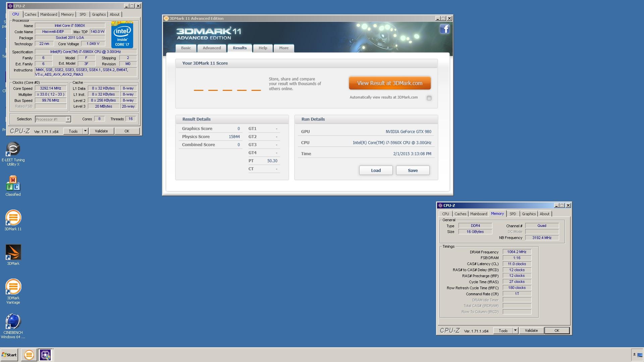
Task: Enable automatically view results at 3DMark.com
Action: pos(429,98)
